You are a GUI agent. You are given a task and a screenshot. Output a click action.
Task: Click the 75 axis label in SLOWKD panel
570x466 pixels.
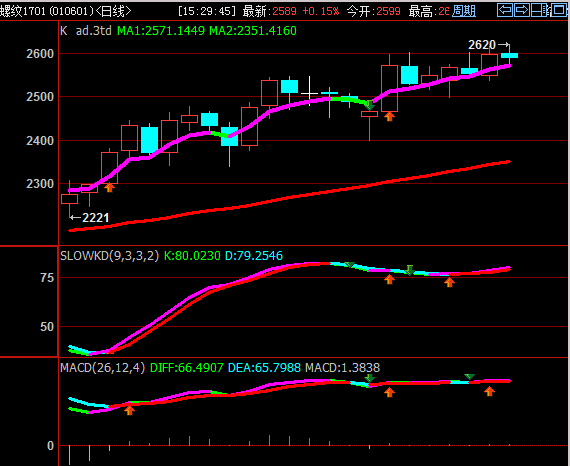click(x=47, y=278)
